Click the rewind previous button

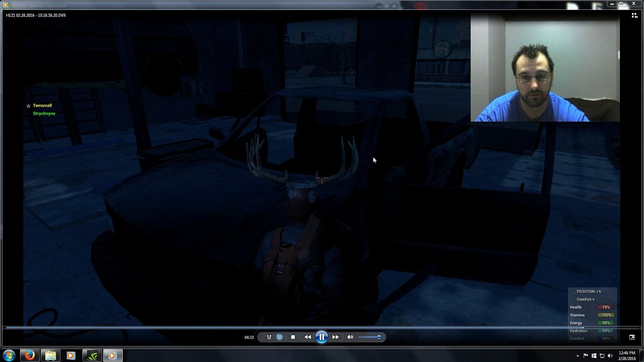[x=307, y=337]
